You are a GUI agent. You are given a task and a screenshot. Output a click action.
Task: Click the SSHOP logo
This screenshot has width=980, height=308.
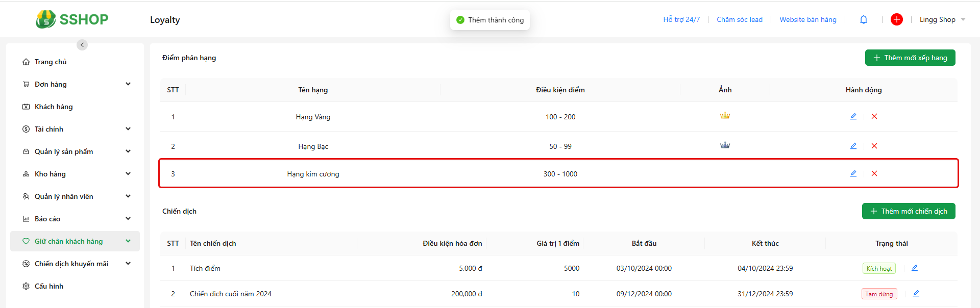pos(72,19)
